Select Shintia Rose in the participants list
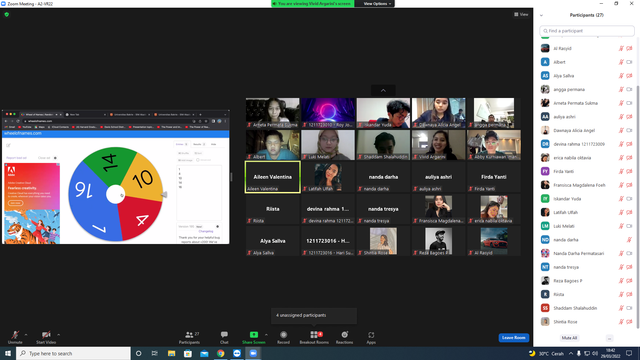 click(x=586, y=322)
